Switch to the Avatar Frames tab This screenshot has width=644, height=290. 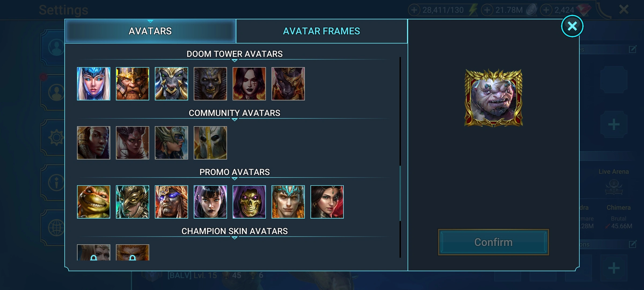click(x=321, y=31)
